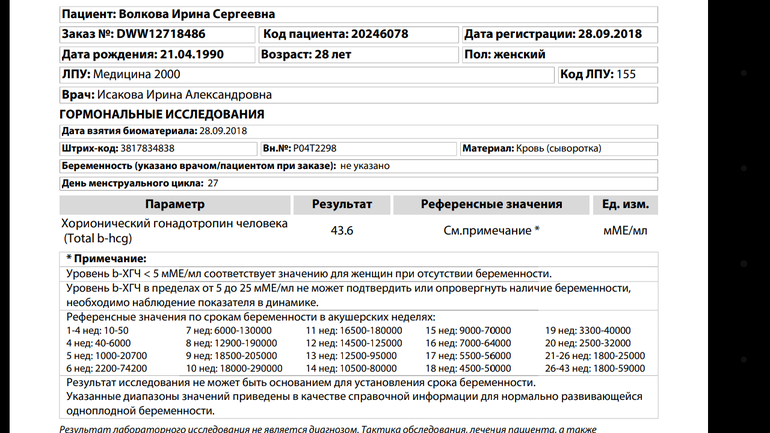Click the gender field Пол: женский
This screenshot has height=433, width=770.
tap(505, 54)
